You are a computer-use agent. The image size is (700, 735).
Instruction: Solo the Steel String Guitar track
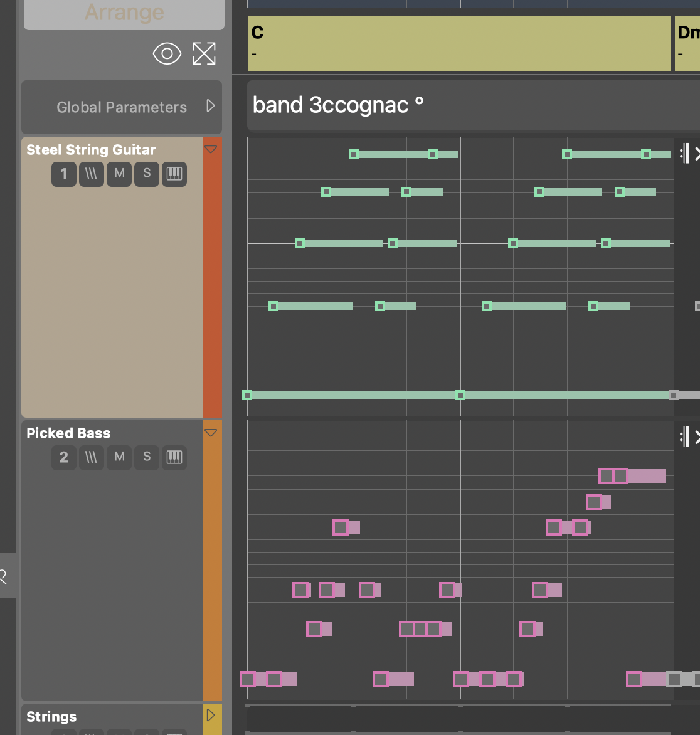pyautogui.click(x=147, y=174)
